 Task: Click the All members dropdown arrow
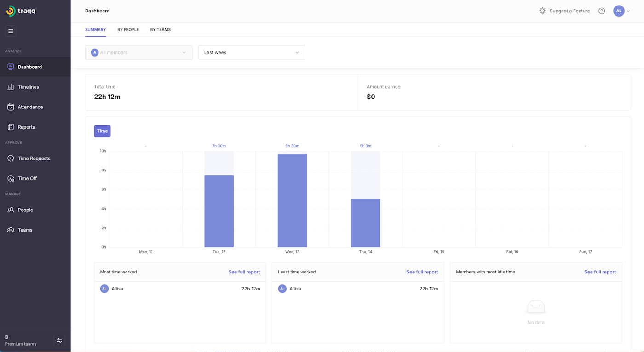184,53
